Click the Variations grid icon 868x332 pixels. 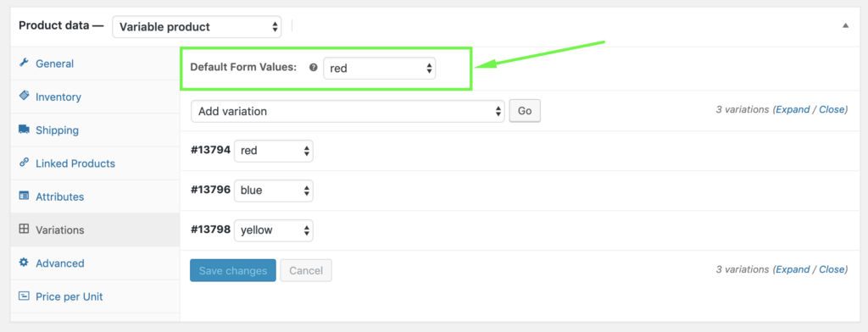click(x=24, y=229)
